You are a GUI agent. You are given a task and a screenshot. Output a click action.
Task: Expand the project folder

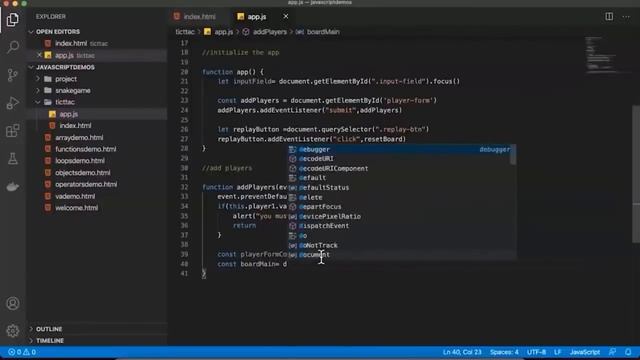66,79
